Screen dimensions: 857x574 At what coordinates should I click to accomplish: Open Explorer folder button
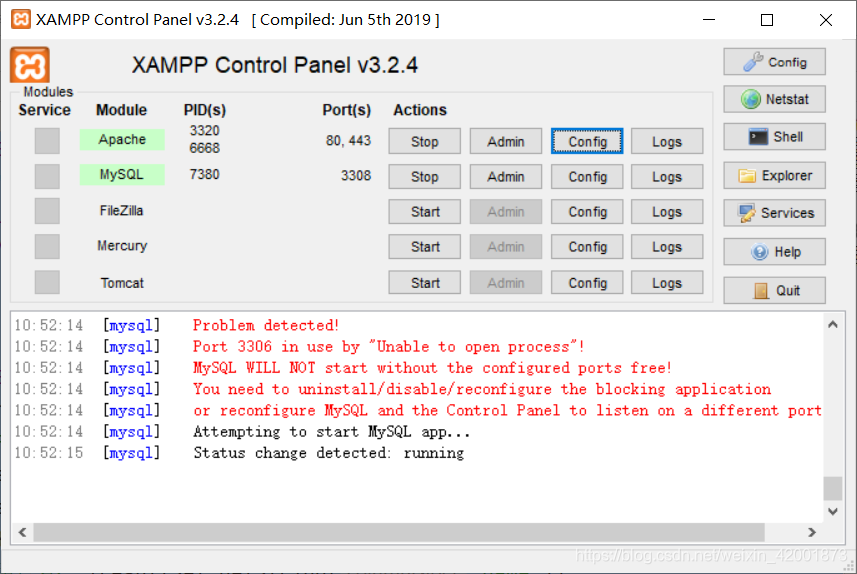[x=774, y=175]
